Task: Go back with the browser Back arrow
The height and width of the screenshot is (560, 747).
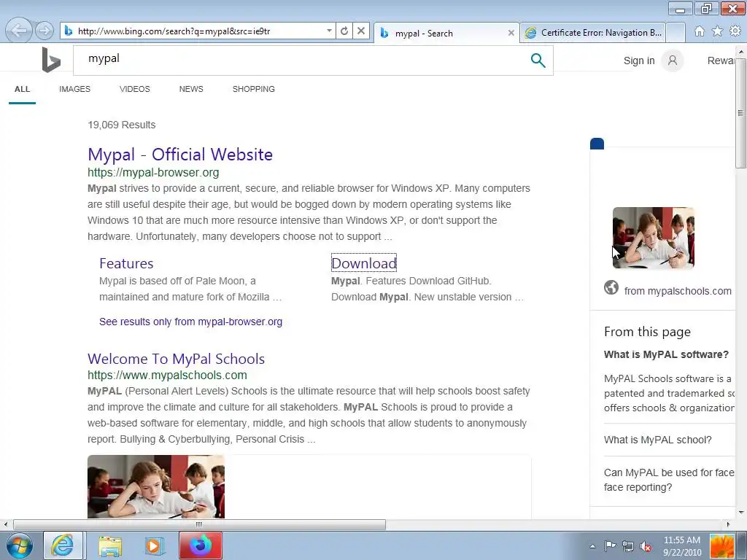Action: pyautogui.click(x=19, y=31)
